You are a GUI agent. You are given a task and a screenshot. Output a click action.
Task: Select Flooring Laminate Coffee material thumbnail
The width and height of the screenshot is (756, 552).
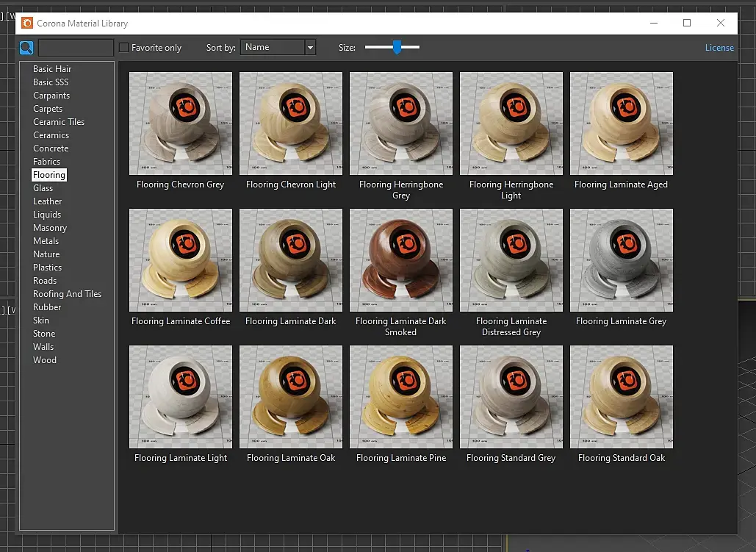tap(181, 260)
